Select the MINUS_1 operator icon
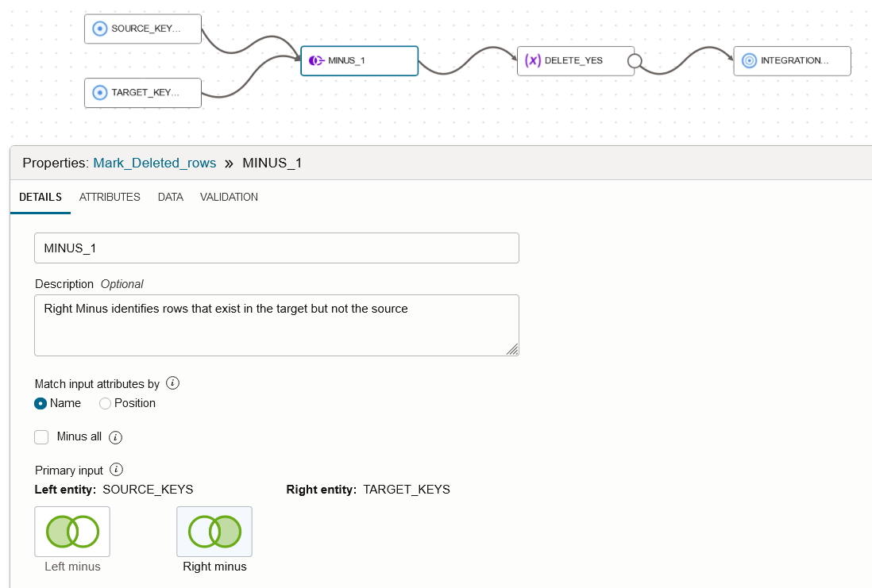This screenshot has height=588, width=872. pyautogui.click(x=316, y=60)
